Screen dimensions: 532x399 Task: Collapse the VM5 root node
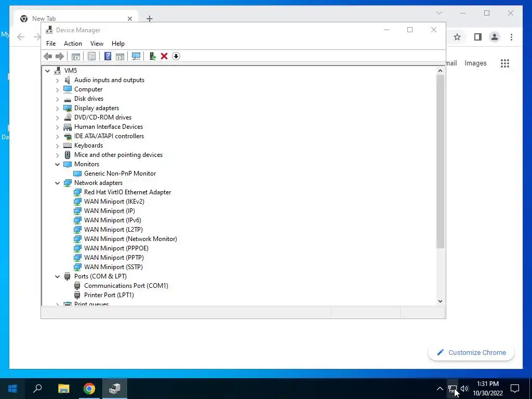(47, 71)
